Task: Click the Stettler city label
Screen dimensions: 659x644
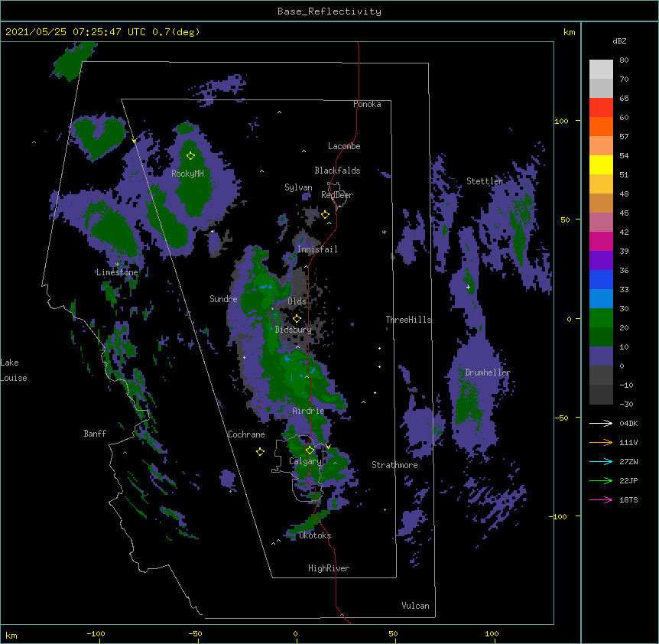Action: (485, 181)
